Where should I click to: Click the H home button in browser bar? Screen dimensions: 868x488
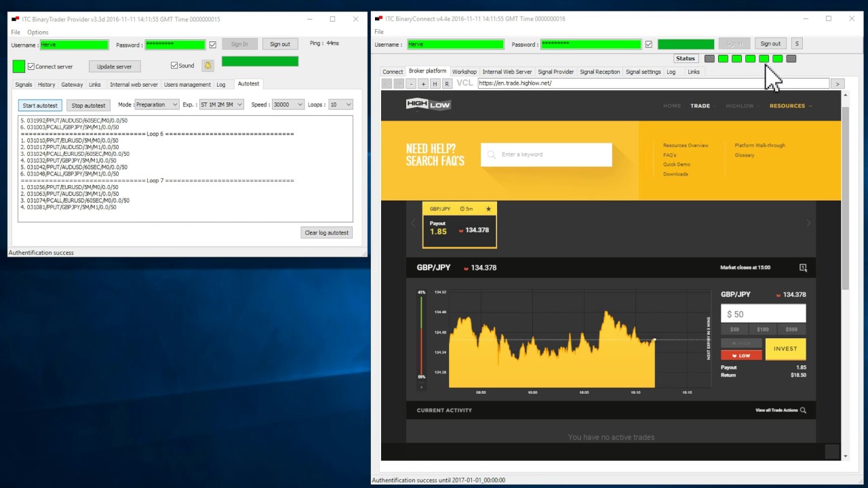[x=435, y=83]
